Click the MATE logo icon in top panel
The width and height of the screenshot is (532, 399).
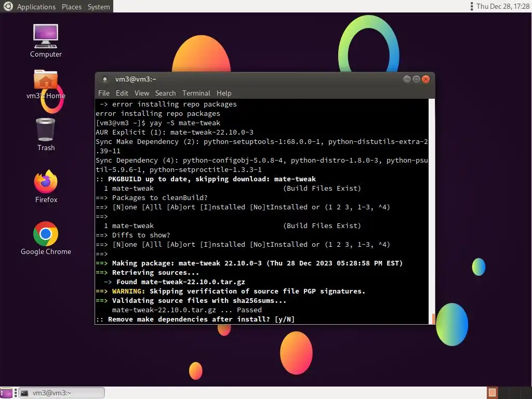click(7, 6)
